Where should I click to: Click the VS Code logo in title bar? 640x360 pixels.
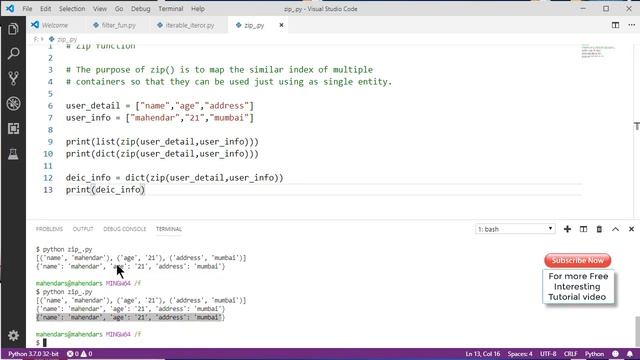click(10, 8)
